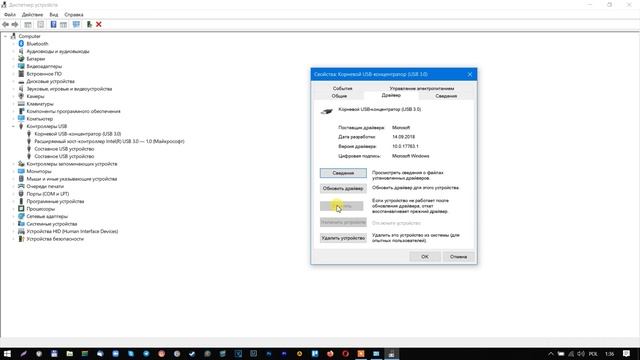Screen dimensions: 640x360
Task: Click the Сетевые адаптеры network icon
Action: 21,216
